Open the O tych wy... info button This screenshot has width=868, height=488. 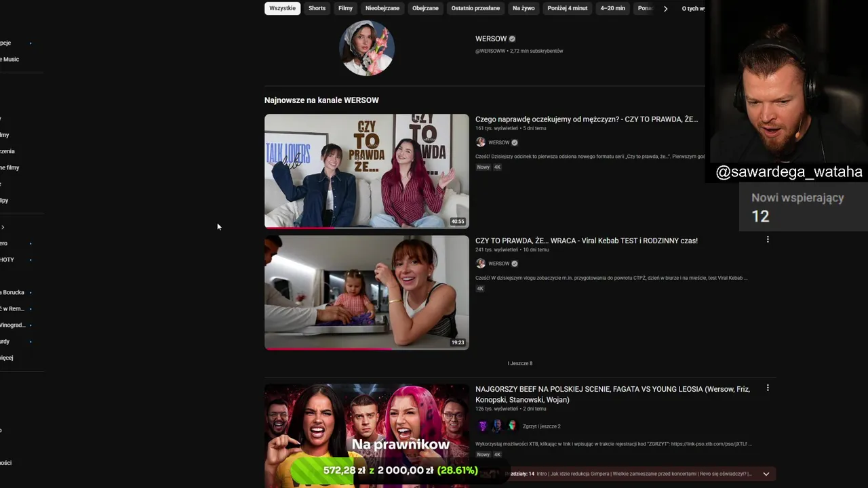pyautogui.click(x=692, y=8)
